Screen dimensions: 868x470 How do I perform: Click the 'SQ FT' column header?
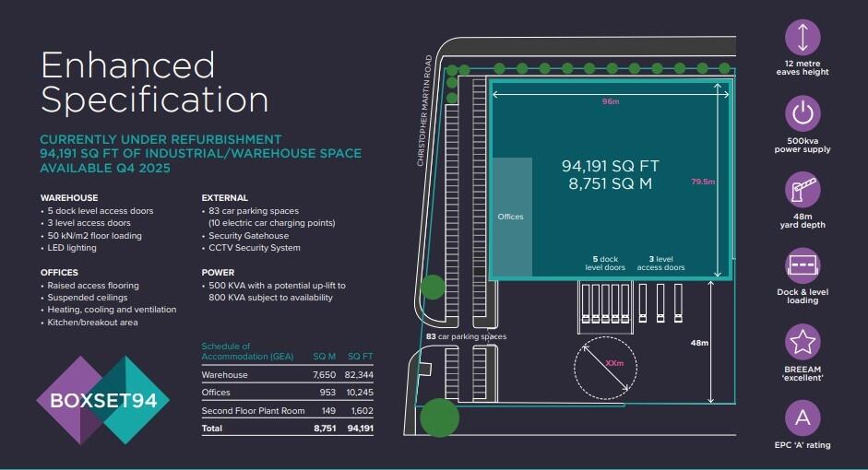pyautogui.click(x=361, y=357)
